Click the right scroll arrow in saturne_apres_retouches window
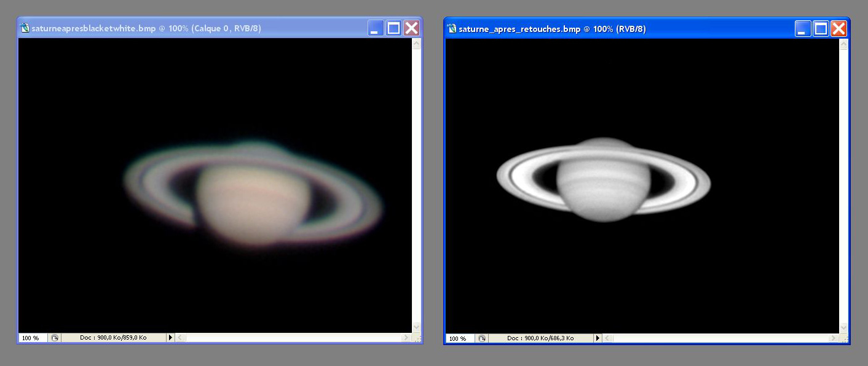This screenshot has width=868, height=366. [834, 338]
